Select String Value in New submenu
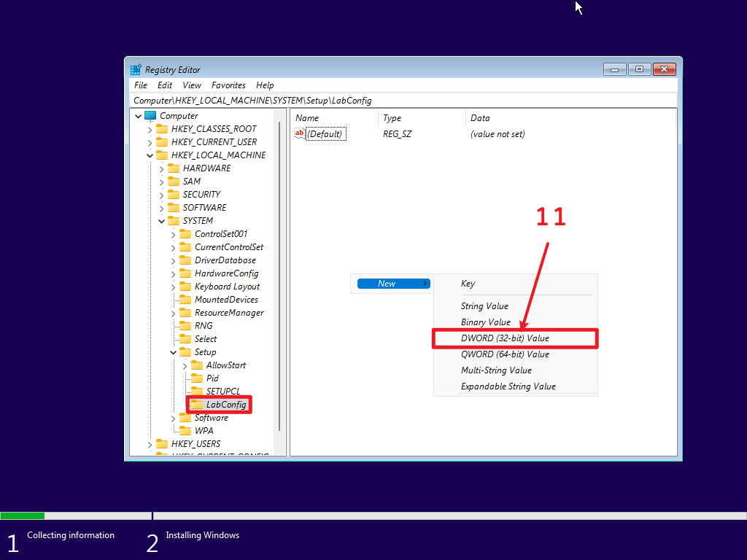747x560 pixels. point(484,306)
